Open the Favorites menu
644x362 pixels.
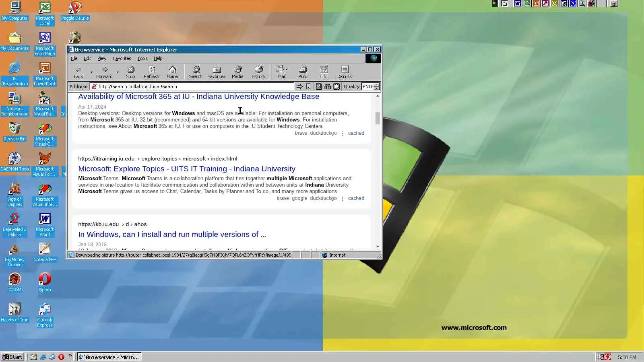pos(122,58)
